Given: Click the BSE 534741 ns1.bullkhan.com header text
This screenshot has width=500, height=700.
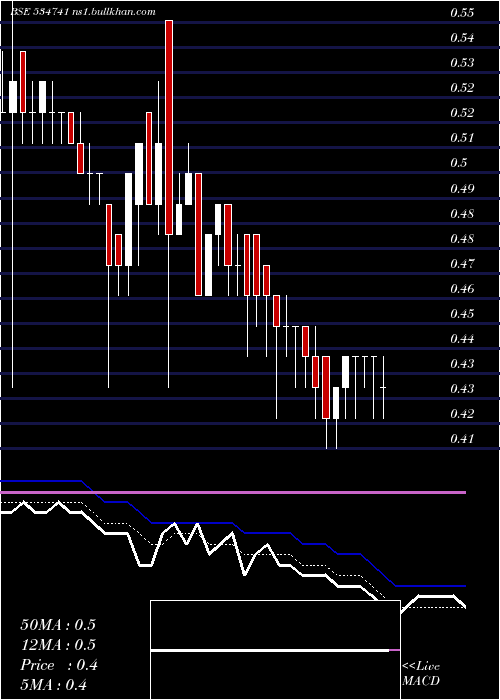Looking at the screenshot, I should [83, 12].
